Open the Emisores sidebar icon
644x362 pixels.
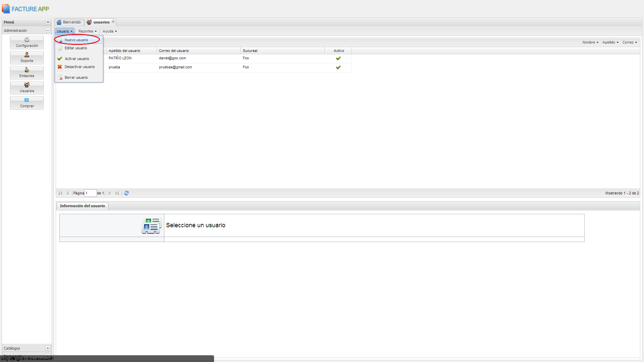point(27,72)
